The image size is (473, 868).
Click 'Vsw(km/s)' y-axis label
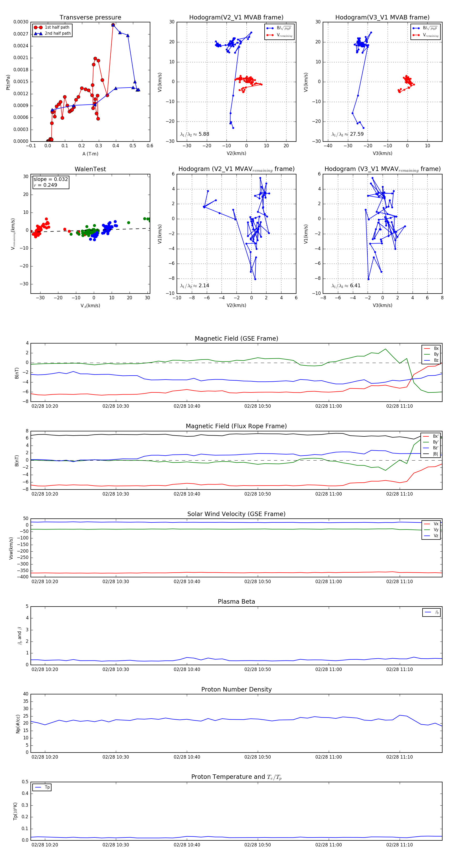[11, 548]
